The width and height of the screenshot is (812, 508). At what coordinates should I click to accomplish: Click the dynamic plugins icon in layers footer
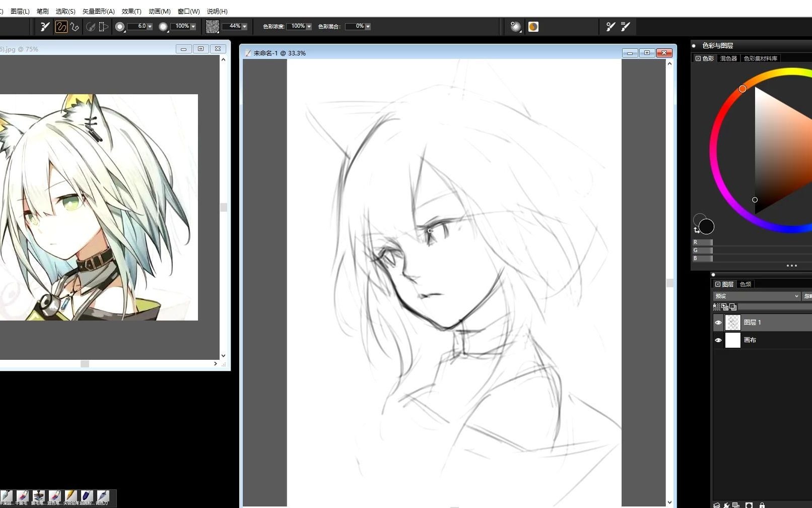point(726,505)
